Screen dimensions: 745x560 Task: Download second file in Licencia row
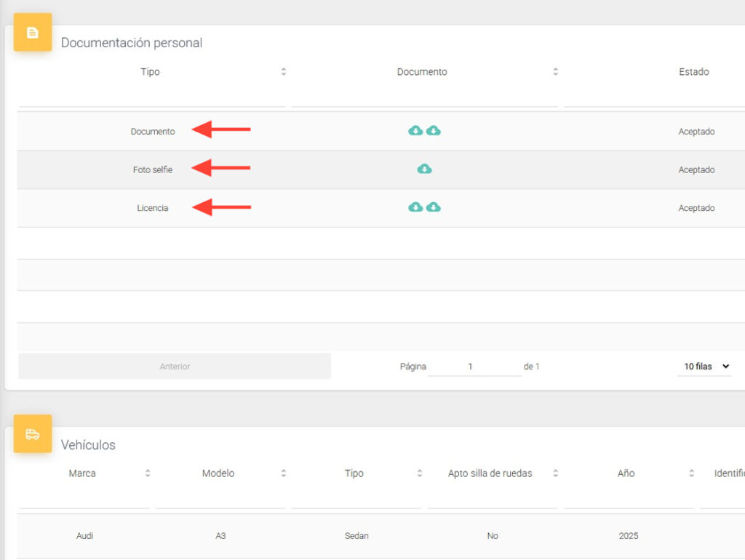click(434, 207)
